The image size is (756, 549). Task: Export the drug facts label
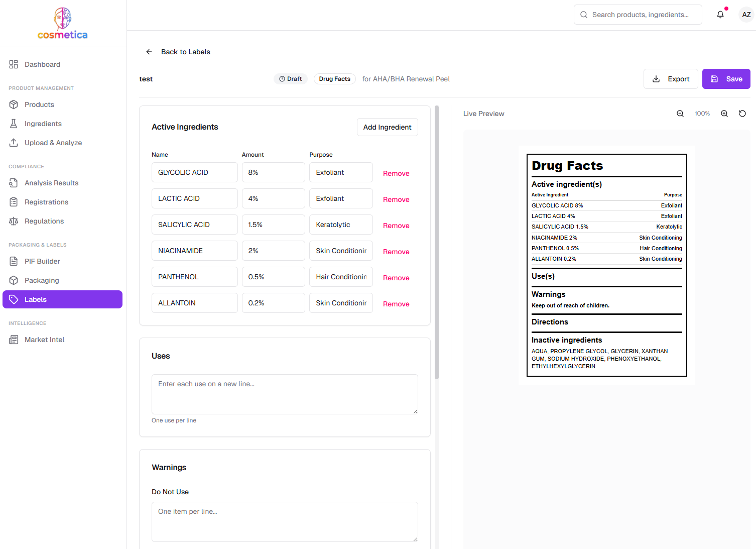click(x=671, y=79)
